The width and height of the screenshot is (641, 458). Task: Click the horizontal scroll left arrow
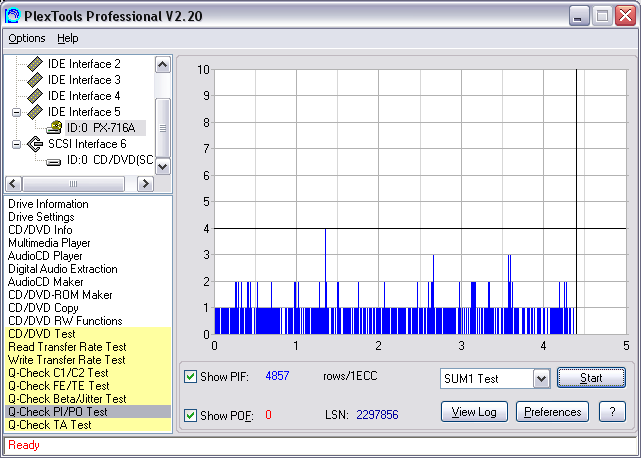click(x=13, y=184)
